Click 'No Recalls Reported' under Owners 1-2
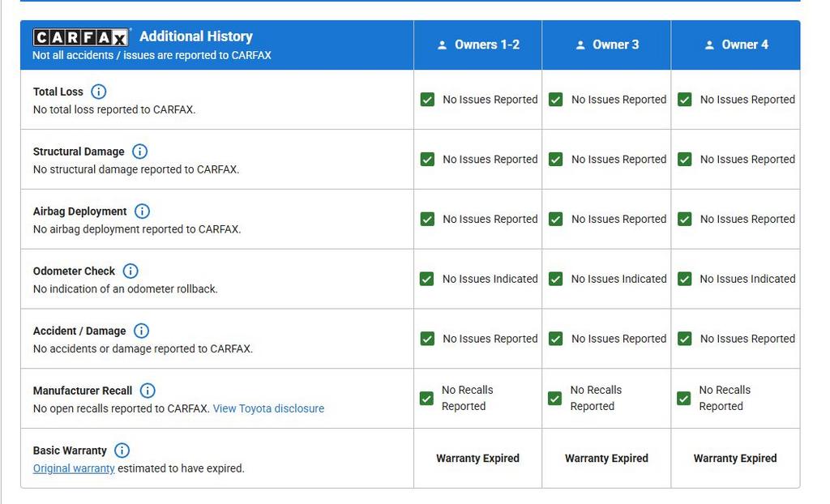 [468, 398]
